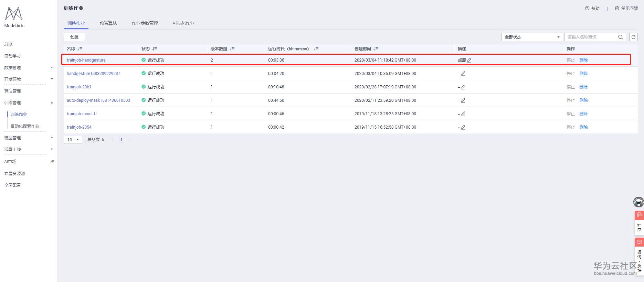Delete the trainjob-2354 job

pyautogui.click(x=583, y=127)
